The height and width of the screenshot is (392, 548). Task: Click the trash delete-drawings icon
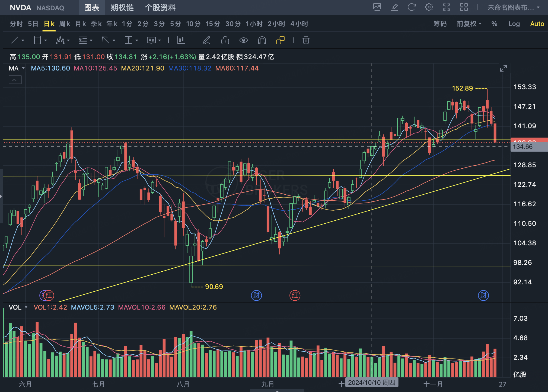pos(306,40)
